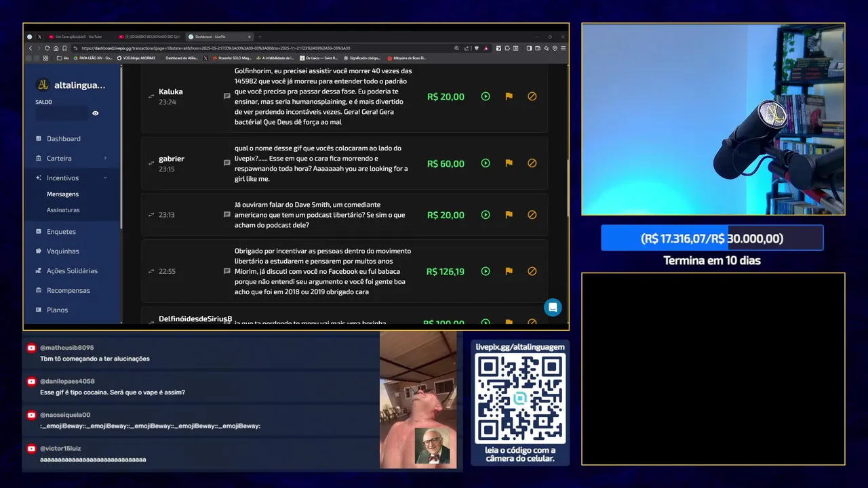This screenshot has height=488, width=868.
Task: Expand the Carteira chevron
Action: pos(105,158)
